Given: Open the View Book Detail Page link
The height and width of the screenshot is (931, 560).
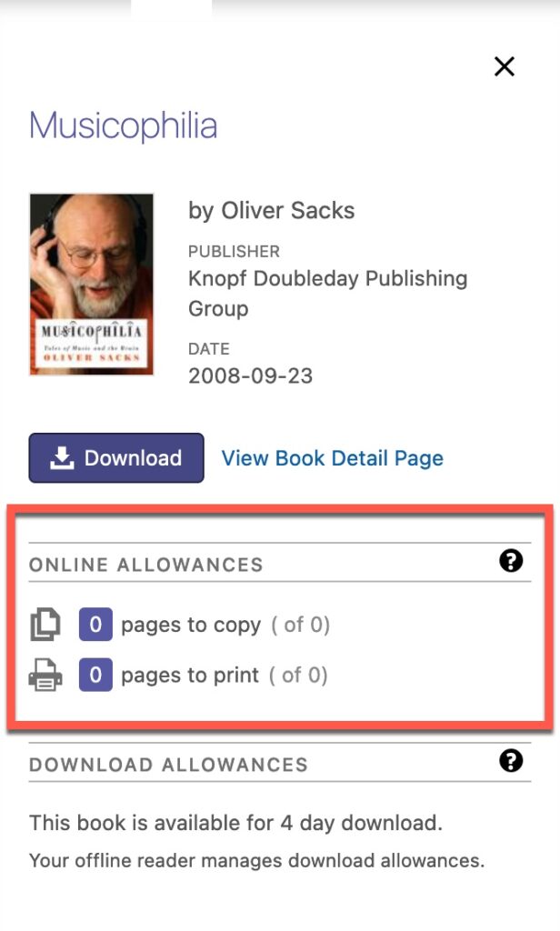Looking at the screenshot, I should point(332,458).
